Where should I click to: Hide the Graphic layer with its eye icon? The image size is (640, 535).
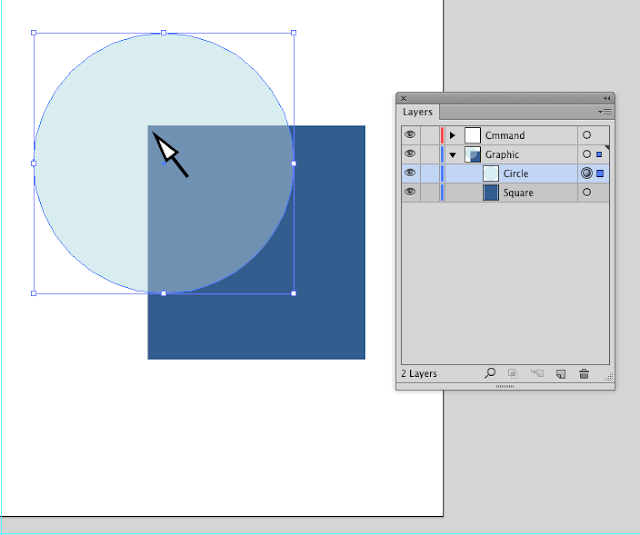point(410,154)
